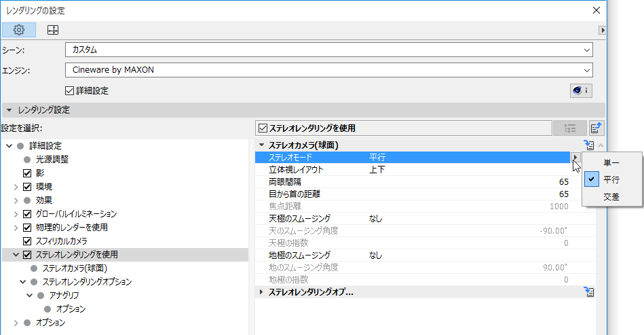Viewport: 644px width, 335px height.
Task: Open the エンジン dropdown showing Cineware by MAXON
Action: (x=328, y=70)
